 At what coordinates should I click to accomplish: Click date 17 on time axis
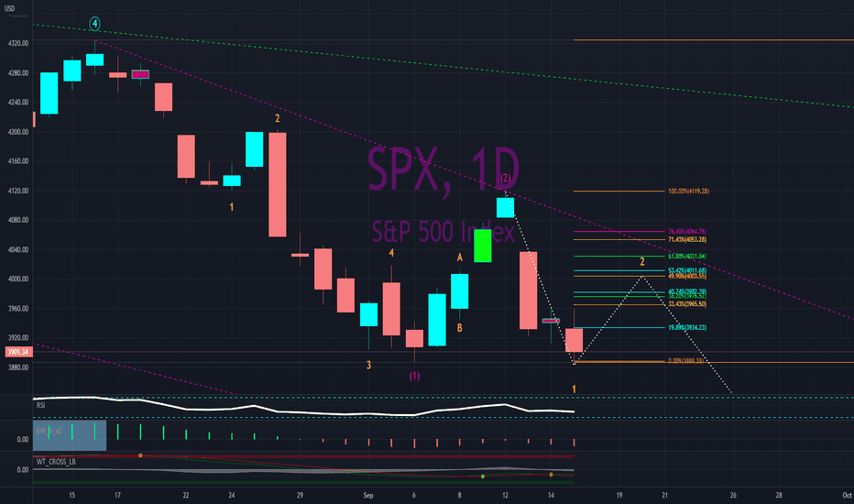(x=117, y=495)
